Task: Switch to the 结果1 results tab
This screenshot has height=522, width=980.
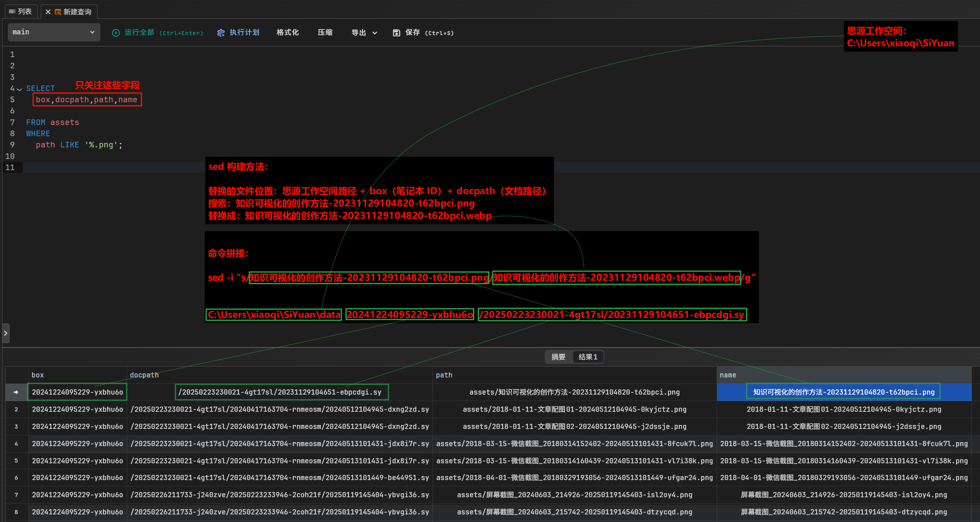Action: [588, 357]
